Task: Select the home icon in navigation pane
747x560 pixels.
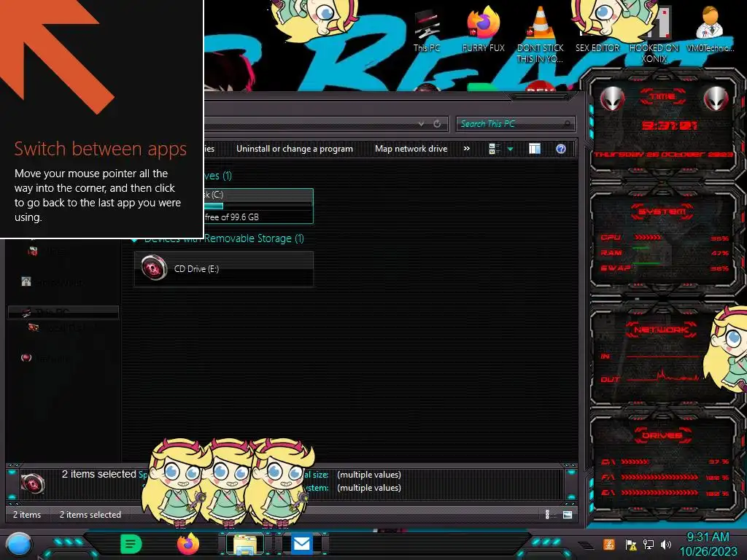Action: click(26, 281)
